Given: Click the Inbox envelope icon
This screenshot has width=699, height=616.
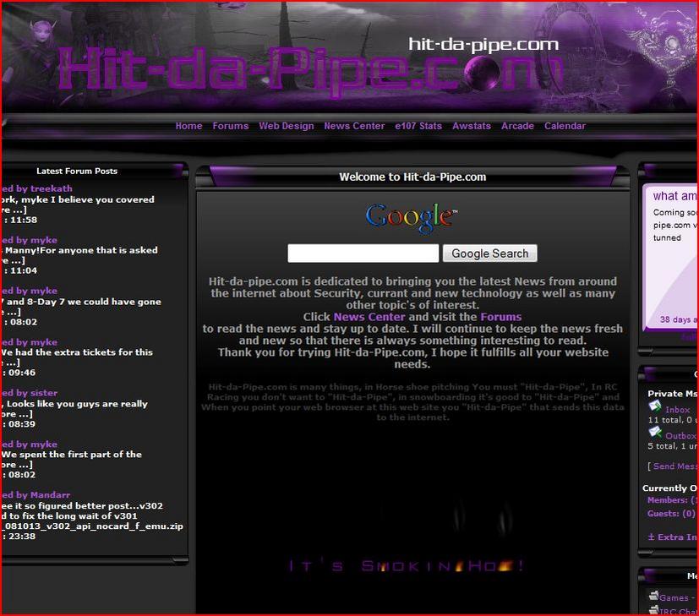Looking at the screenshot, I should (654, 408).
